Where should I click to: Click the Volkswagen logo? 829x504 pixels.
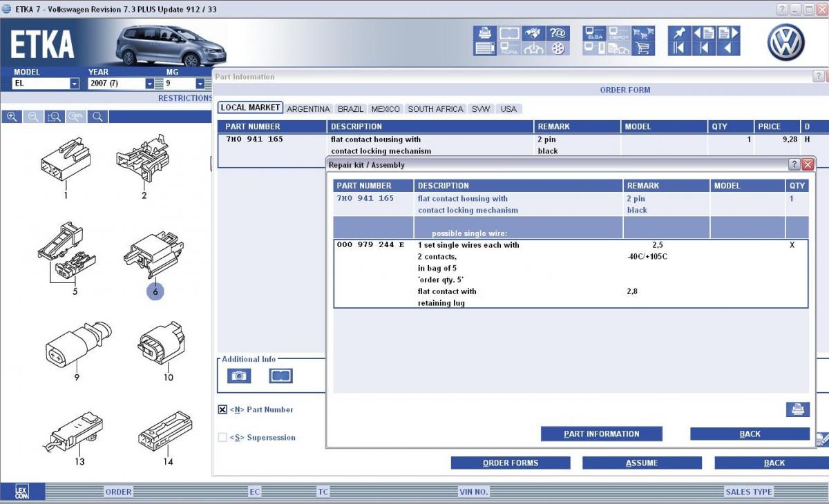(x=786, y=41)
